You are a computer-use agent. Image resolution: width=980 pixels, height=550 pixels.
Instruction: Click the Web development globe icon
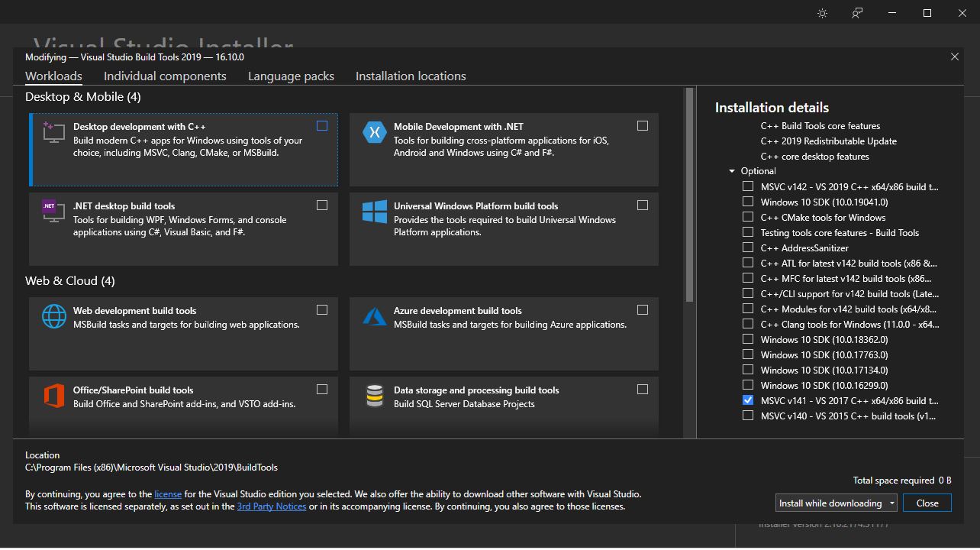pyautogui.click(x=53, y=316)
